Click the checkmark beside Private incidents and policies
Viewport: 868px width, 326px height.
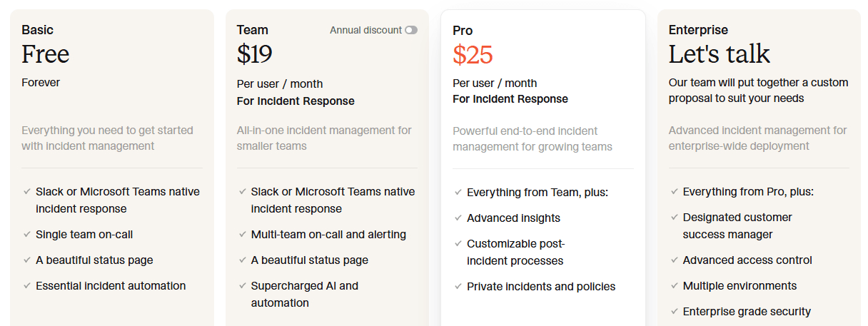[x=458, y=287]
